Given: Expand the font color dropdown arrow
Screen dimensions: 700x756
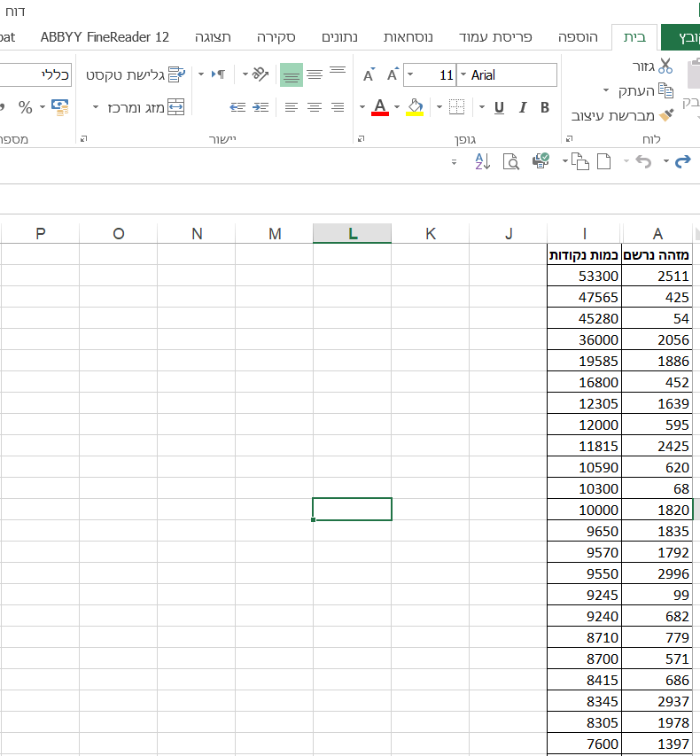Looking at the screenshot, I should click(362, 107).
